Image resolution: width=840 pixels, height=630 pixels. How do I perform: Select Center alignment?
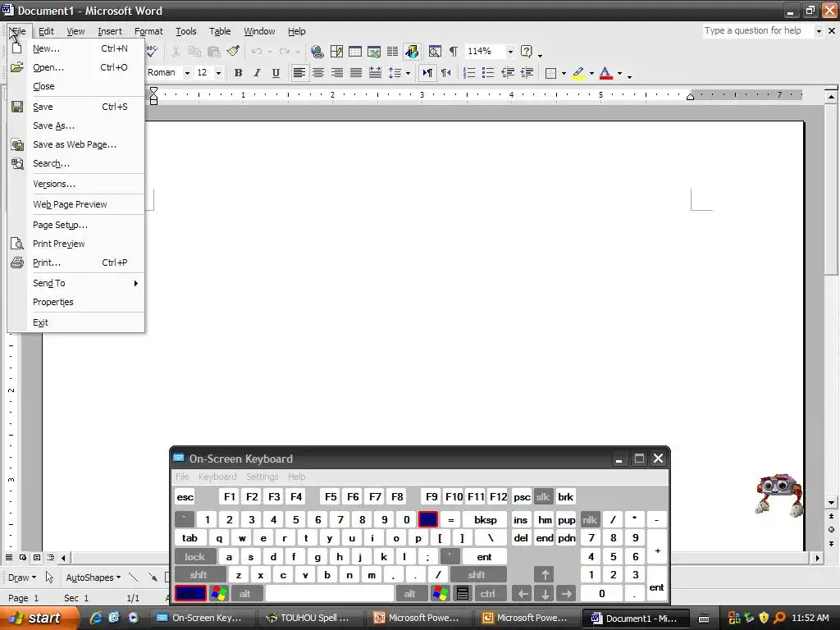318,73
